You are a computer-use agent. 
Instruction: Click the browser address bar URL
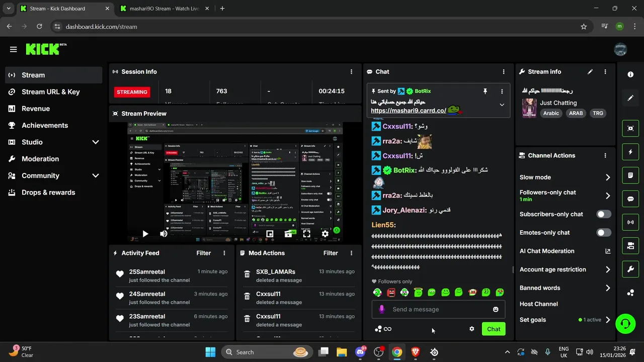(101, 27)
